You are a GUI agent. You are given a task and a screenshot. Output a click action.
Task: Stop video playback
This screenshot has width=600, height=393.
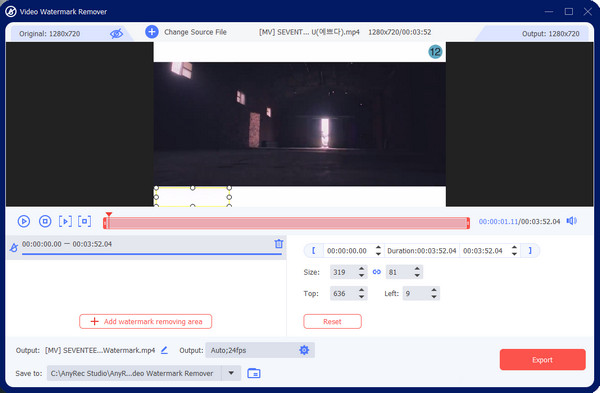tap(45, 221)
